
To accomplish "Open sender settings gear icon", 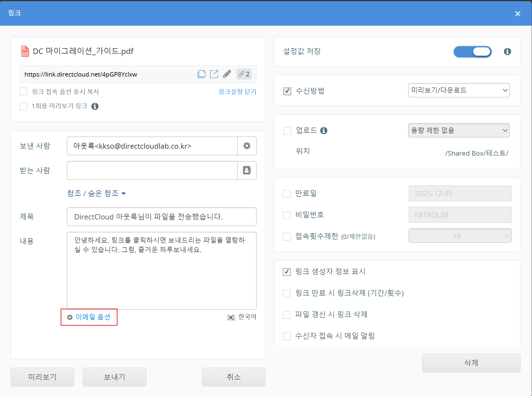I will tap(247, 146).
